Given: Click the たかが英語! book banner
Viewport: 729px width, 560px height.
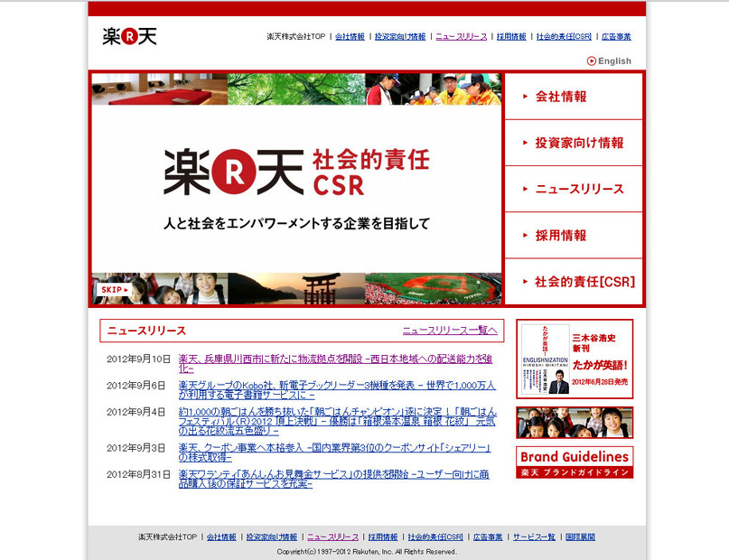Looking at the screenshot, I should pos(575,359).
